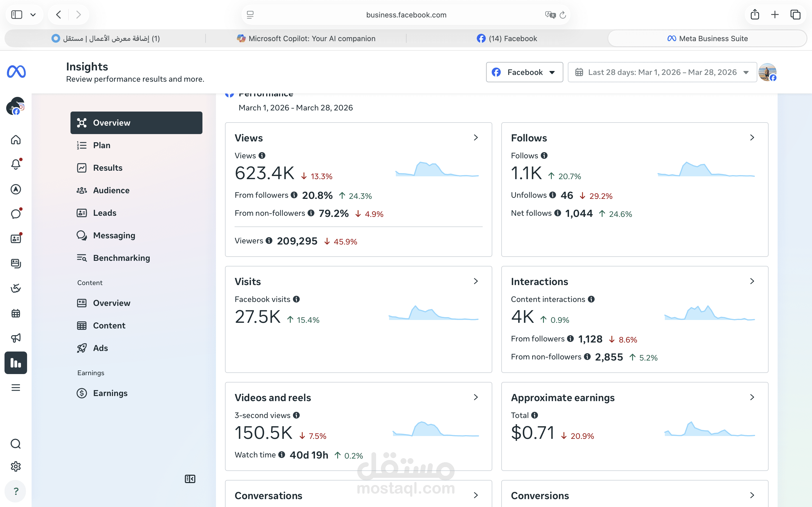Click the Settings gear icon
Image resolution: width=812 pixels, height=507 pixels.
(x=16, y=466)
